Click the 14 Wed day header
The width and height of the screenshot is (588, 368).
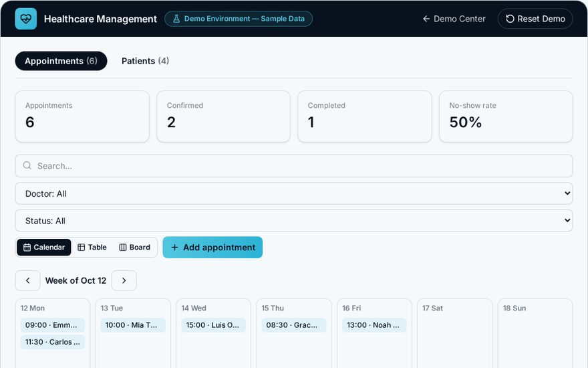click(194, 308)
